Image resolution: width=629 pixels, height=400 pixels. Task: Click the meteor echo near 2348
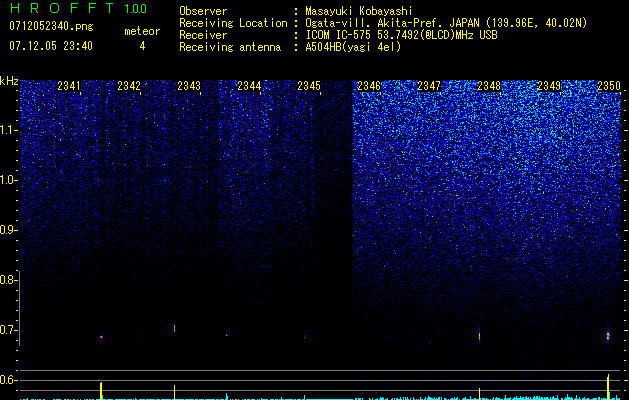point(479,335)
